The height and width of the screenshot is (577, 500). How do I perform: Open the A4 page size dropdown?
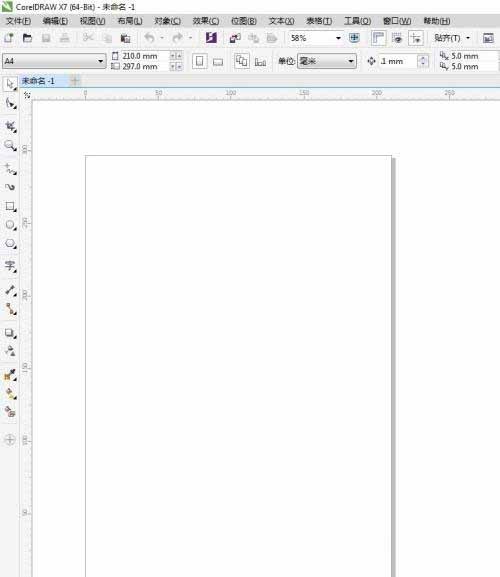tap(54, 61)
